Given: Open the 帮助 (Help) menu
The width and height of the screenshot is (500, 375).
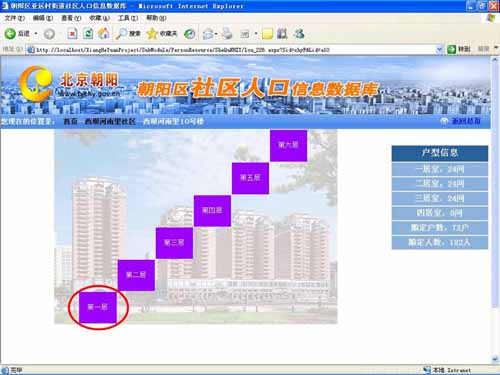Looking at the screenshot, I should pos(156,18).
